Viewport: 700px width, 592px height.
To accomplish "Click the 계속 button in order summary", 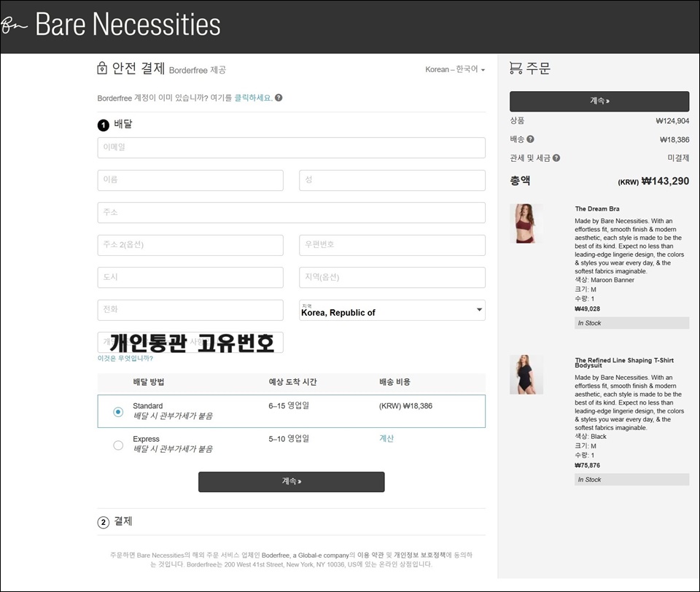I will [599, 101].
